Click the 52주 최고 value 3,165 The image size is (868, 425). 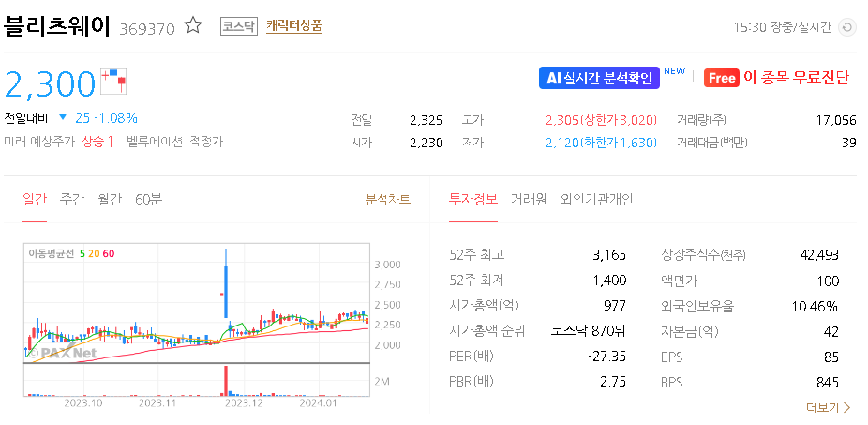click(609, 255)
